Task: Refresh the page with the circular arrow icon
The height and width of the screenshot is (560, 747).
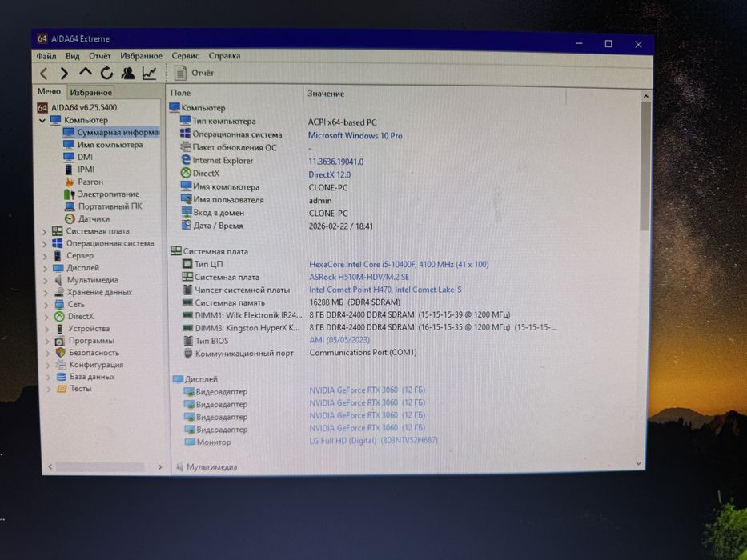Action: click(106, 73)
